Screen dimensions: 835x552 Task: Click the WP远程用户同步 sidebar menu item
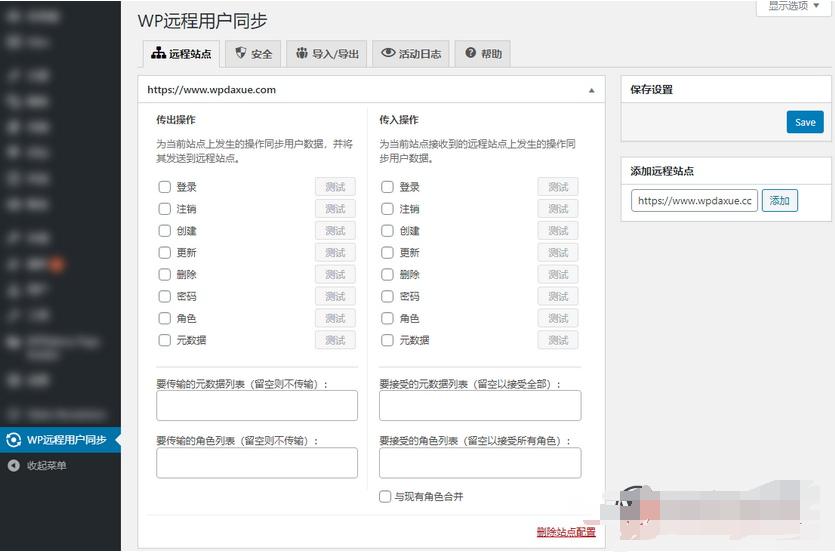tap(61, 440)
